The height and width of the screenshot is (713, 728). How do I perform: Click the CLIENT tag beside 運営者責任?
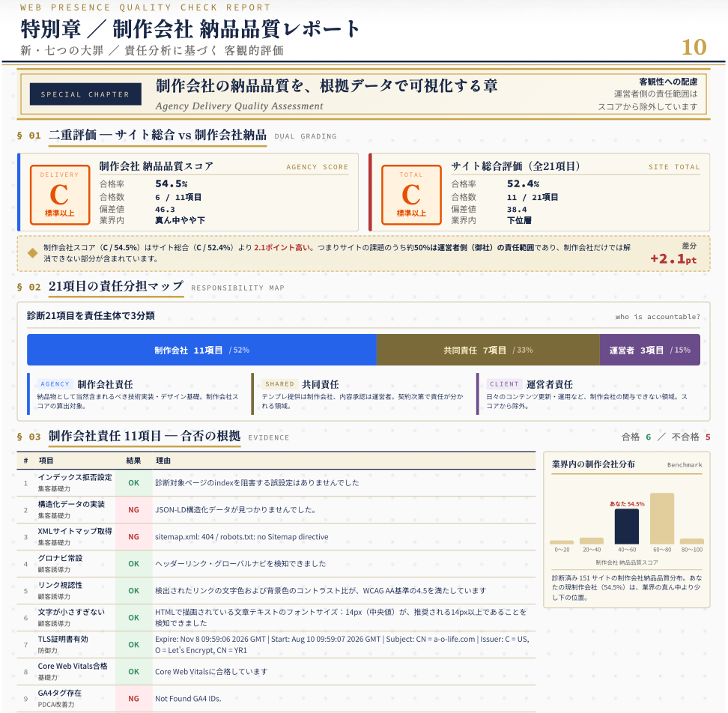click(x=504, y=384)
